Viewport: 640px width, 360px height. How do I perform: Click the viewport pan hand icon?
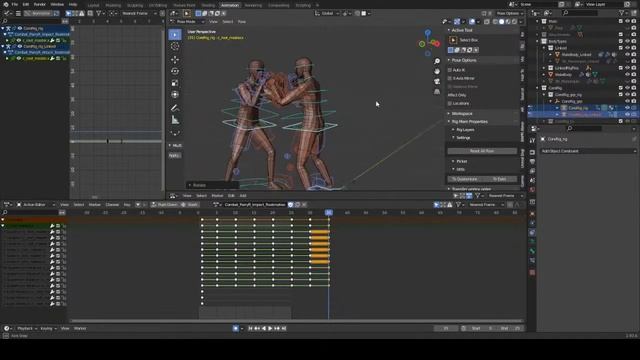437,71
